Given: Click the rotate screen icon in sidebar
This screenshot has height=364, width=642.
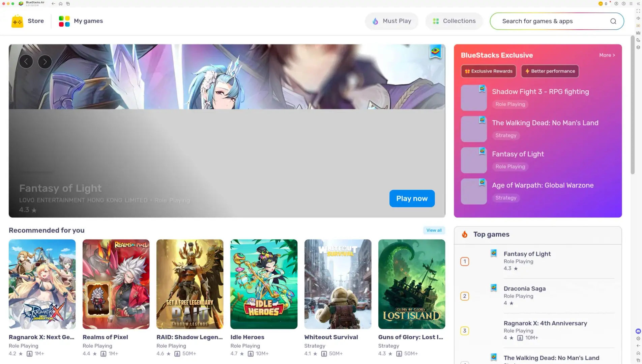Looking at the screenshot, I should 638,40.
